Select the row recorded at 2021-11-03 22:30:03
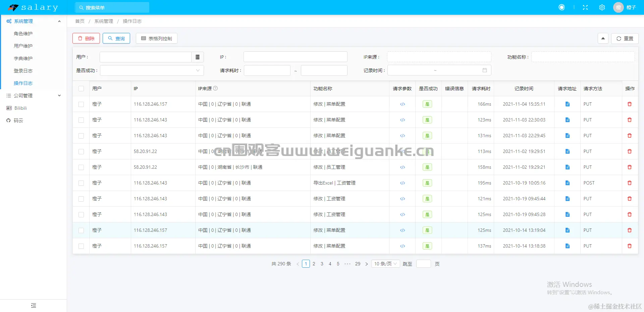This screenshot has width=644, height=312. 81,120
